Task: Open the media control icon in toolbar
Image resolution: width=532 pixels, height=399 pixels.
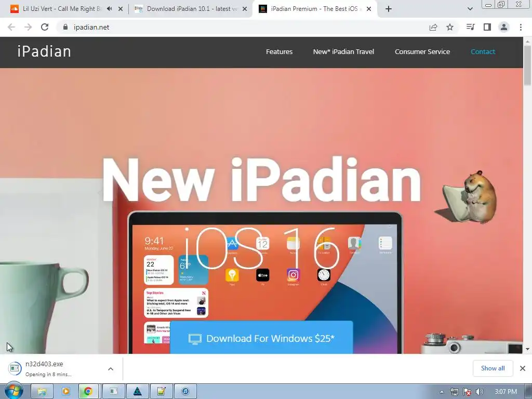Action: click(470, 27)
